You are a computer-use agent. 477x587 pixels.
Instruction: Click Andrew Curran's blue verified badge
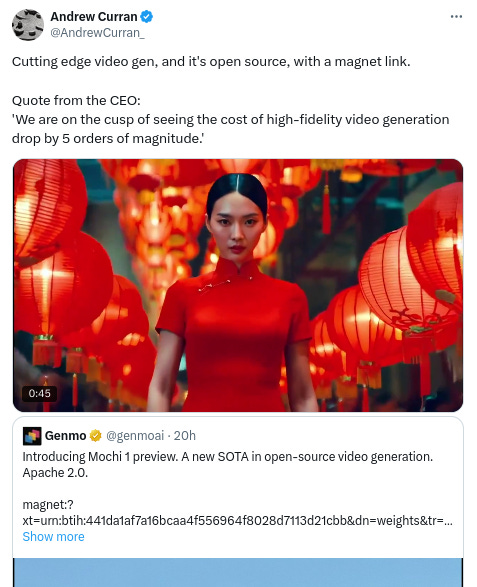pyautogui.click(x=146, y=17)
